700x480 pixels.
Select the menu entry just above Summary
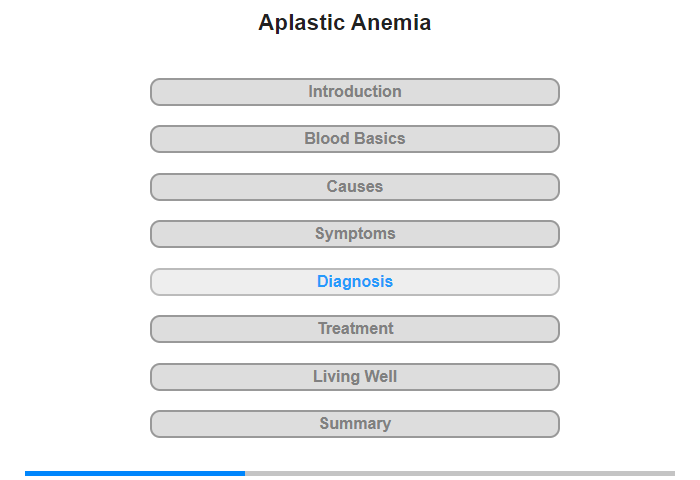click(x=355, y=377)
